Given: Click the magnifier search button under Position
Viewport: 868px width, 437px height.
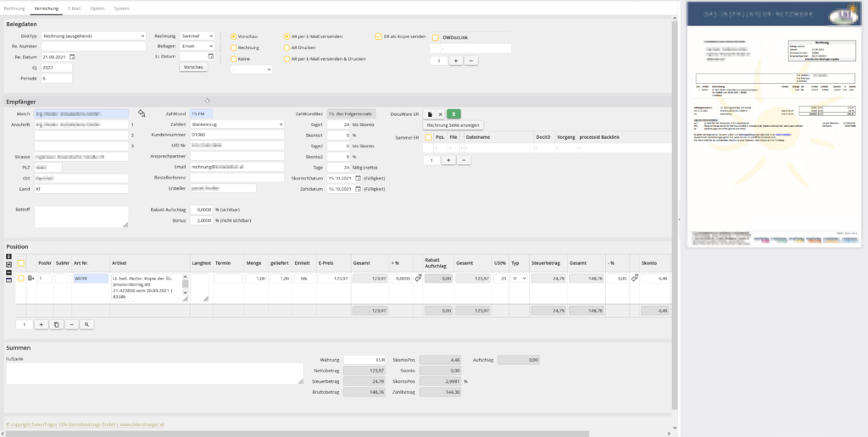Looking at the screenshot, I should [86, 324].
